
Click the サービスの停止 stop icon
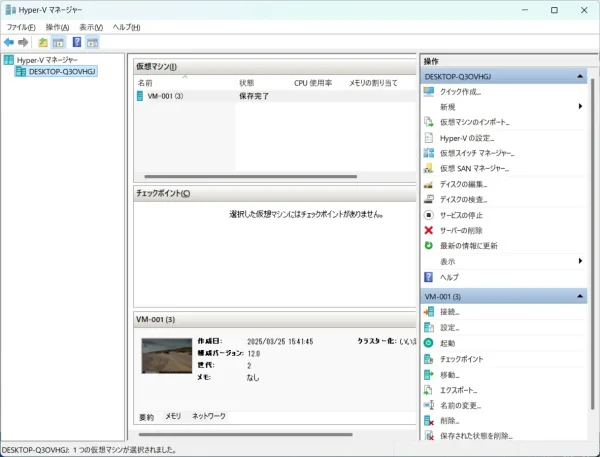[429, 215]
